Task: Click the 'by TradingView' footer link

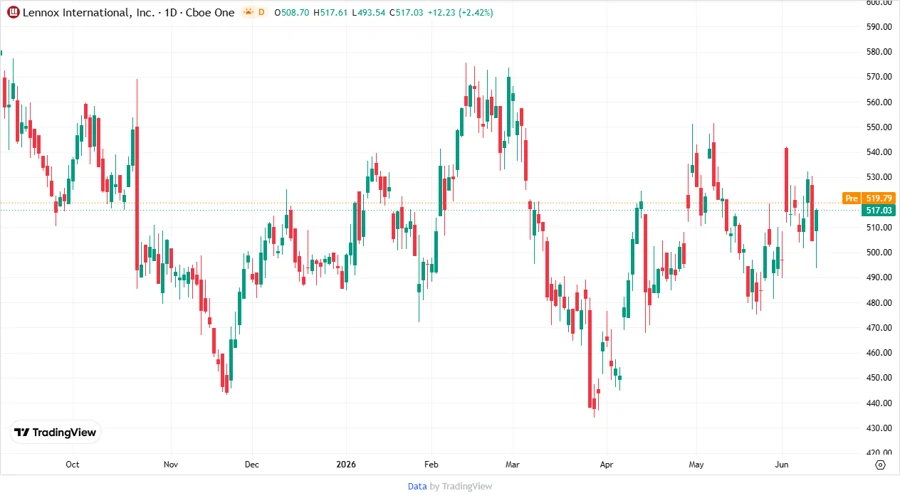Action: click(x=461, y=486)
